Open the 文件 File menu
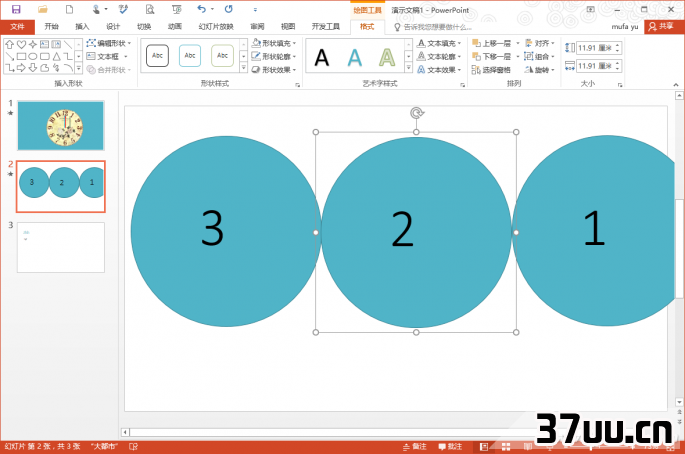The width and height of the screenshot is (685, 454). coord(17,27)
